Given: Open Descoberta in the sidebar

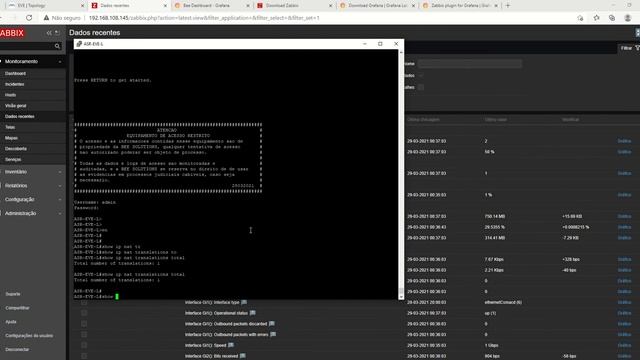Looking at the screenshot, I should pos(16,149).
